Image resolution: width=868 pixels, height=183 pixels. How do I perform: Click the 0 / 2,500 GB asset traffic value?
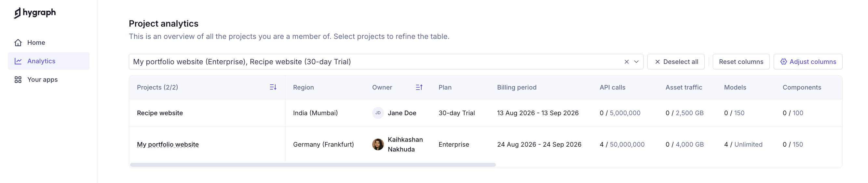tap(685, 113)
